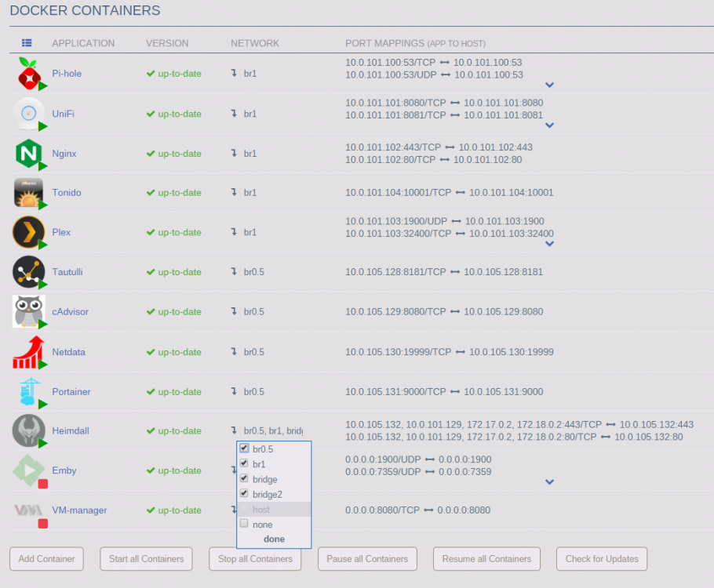Click the Tonido sun icon
The height and width of the screenshot is (588, 714).
(29, 193)
